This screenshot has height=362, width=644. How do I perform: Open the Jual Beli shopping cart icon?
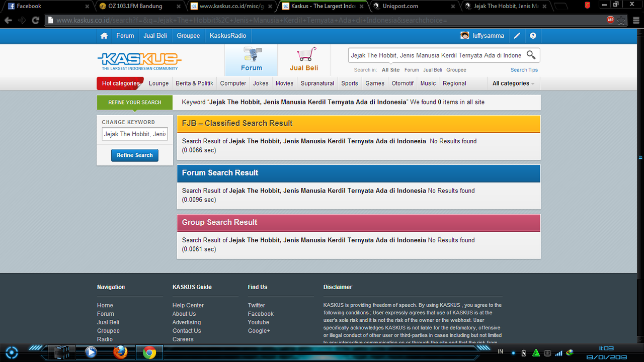click(306, 54)
